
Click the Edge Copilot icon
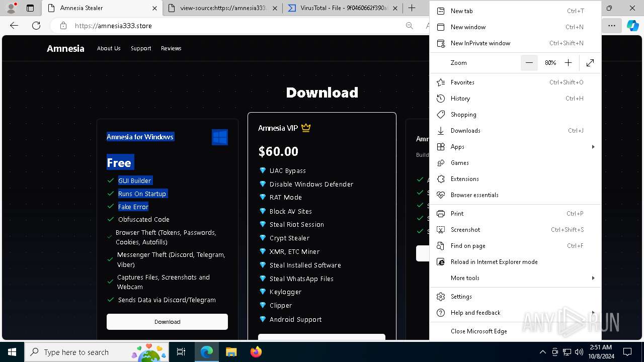pos(632,26)
